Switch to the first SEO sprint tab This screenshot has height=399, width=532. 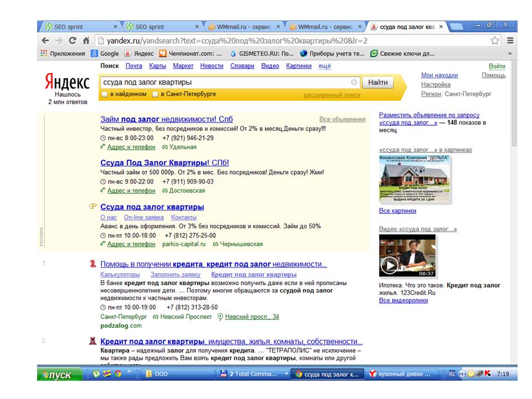point(80,27)
